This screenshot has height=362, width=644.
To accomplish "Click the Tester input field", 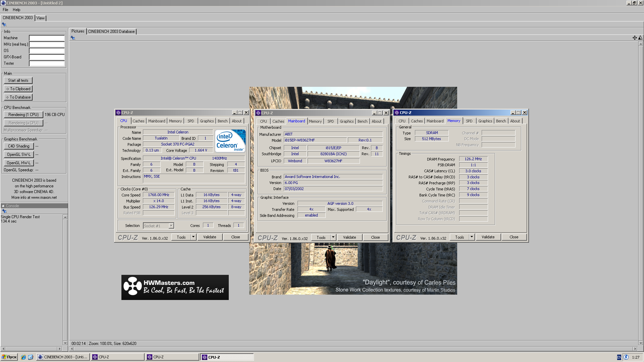I will pyautogui.click(x=47, y=63).
